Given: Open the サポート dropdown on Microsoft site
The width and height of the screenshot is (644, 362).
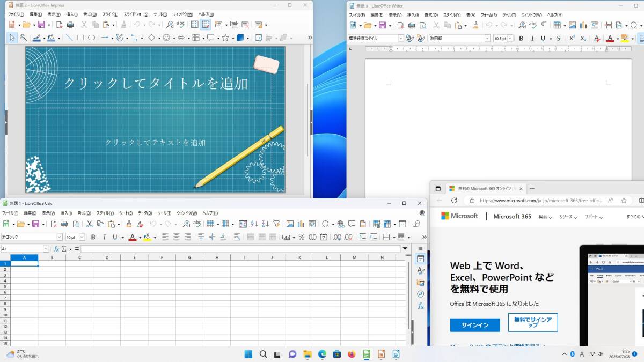Looking at the screenshot, I should point(594,217).
